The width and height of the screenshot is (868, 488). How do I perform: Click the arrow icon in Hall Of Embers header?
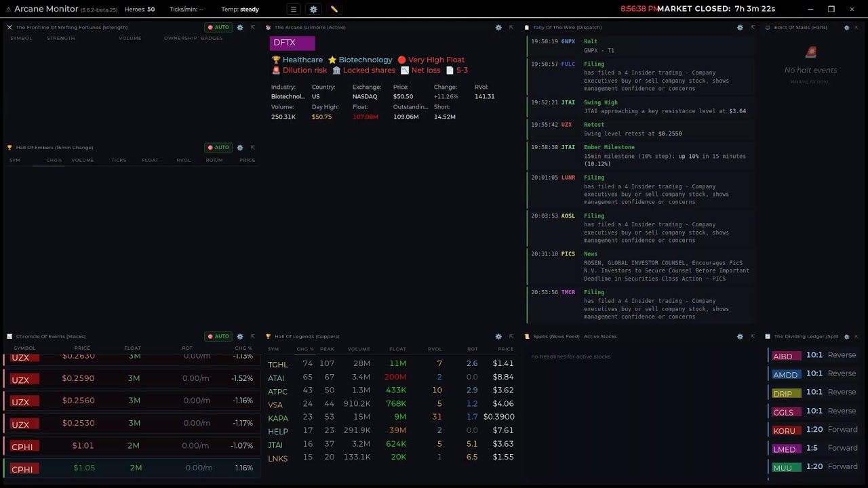click(x=252, y=147)
